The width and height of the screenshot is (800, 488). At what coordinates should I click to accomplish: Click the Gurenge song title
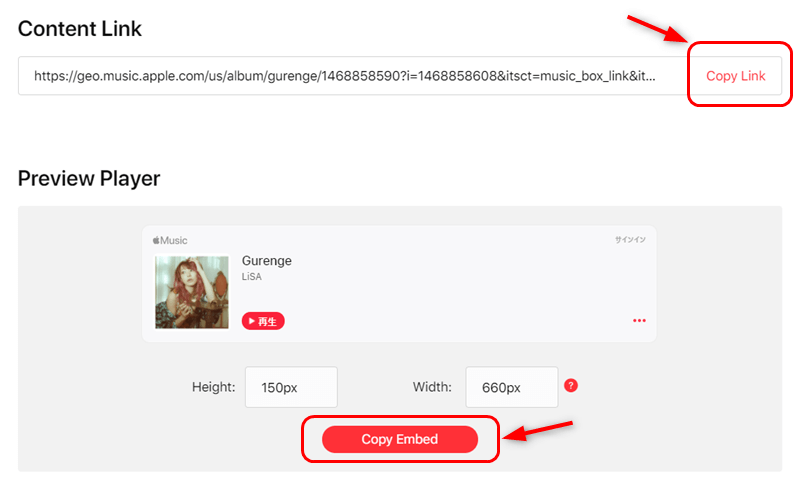pyautogui.click(x=267, y=260)
